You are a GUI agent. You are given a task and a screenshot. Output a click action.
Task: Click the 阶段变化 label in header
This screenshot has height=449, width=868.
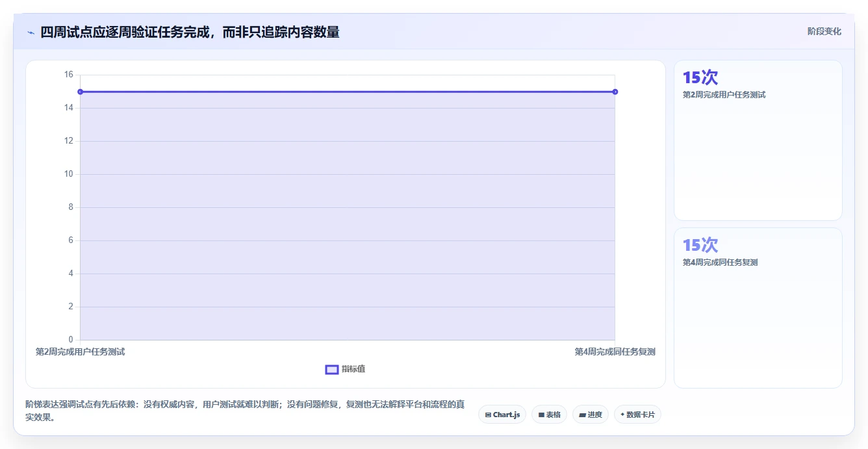point(824,31)
